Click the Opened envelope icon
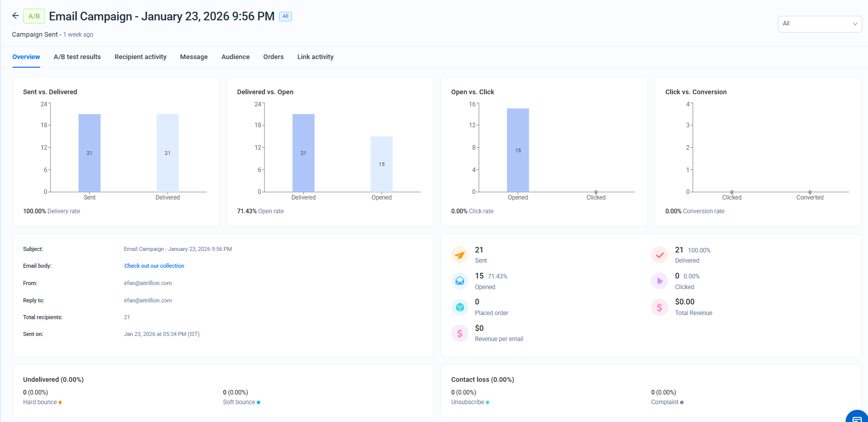This screenshot has height=422, width=868. click(459, 281)
